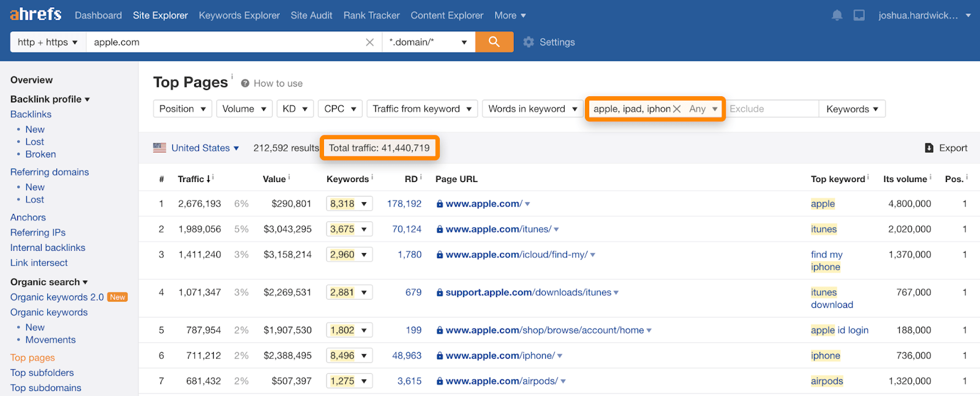
Task: Open the protocol http + https dropdown
Action: click(48, 42)
